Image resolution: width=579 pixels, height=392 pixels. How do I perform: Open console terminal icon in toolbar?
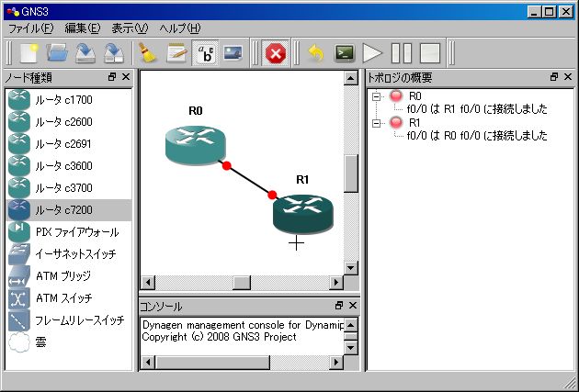click(x=344, y=53)
